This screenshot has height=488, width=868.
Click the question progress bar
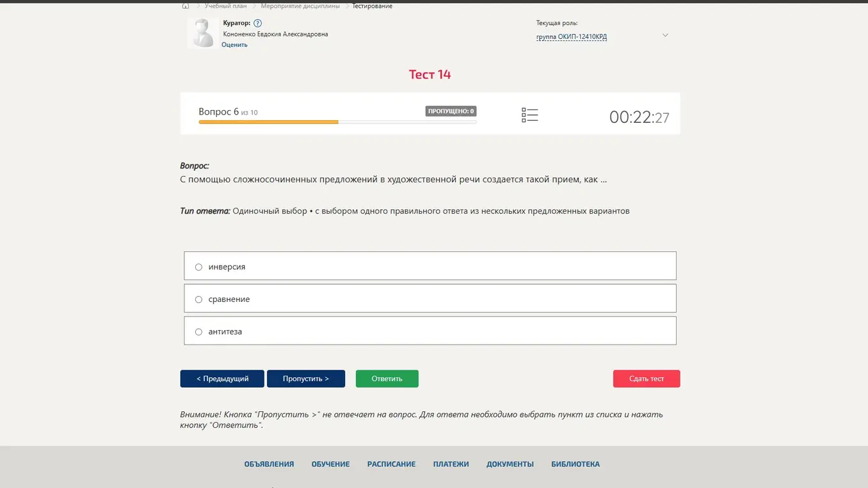337,122
